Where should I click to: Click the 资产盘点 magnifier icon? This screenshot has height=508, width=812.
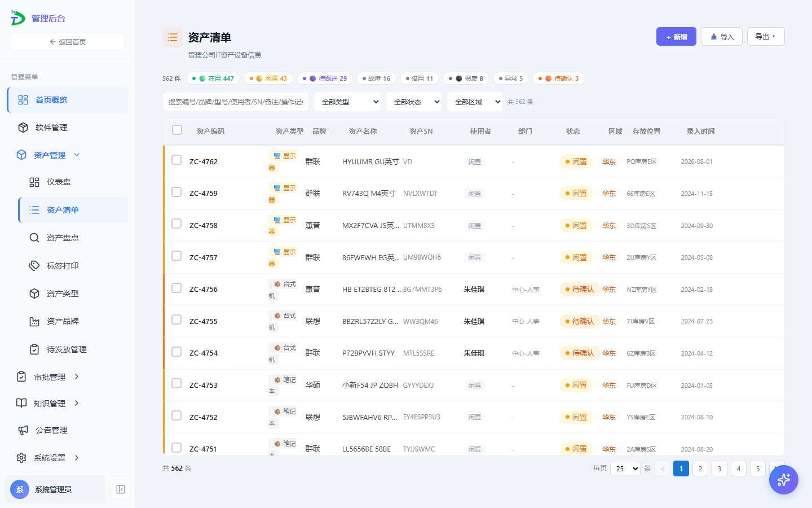(34, 238)
